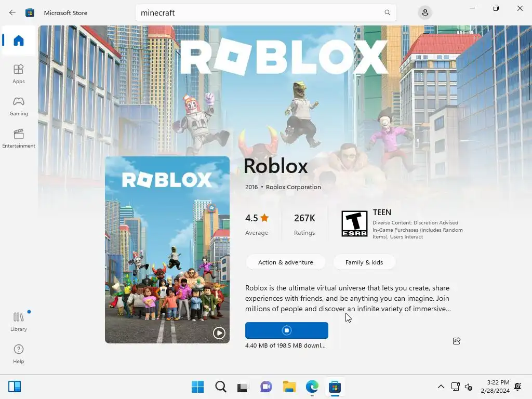Select the Family & kids category
532x399 pixels.
364,262
